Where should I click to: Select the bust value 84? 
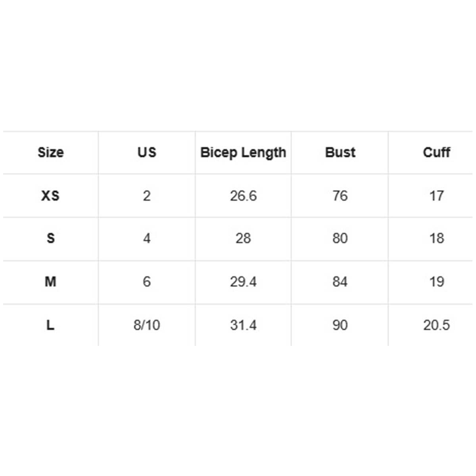(340, 282)
